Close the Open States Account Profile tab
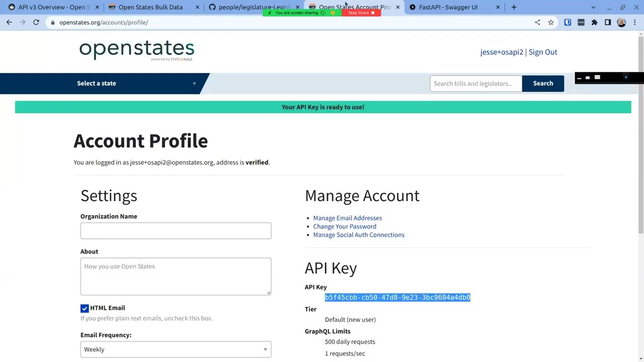This screenshot has width=644, height=362. (397, 7)
